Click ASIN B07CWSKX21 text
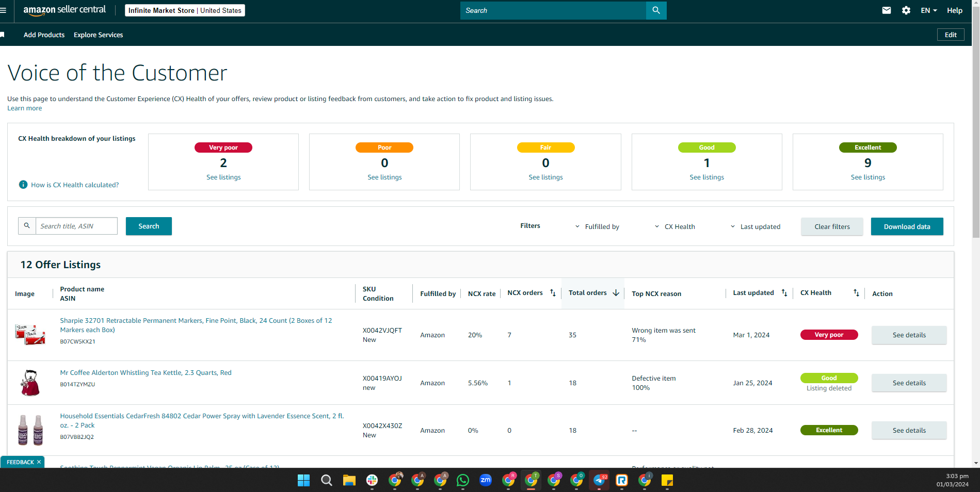This screenshot has width=980, height=492. tap(77, 341)
